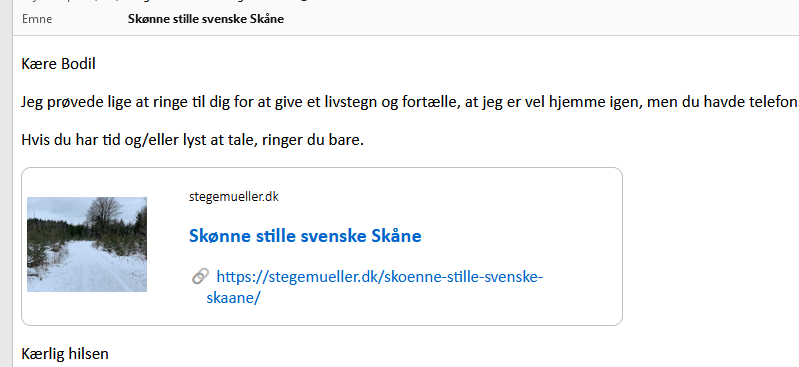
Task: Place cursor in the Kære Bodil greeting line
Action: click(59, 64)
